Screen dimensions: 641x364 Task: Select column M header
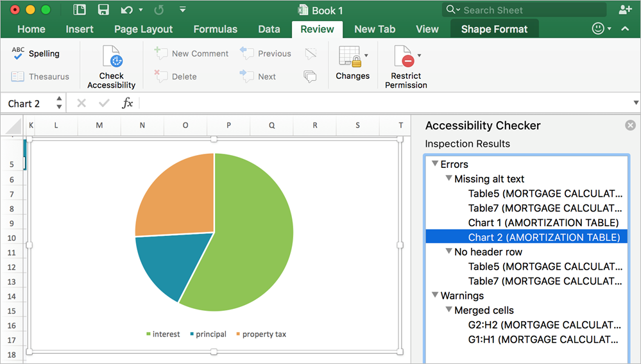pyautogui.click(x=99, y=125)
